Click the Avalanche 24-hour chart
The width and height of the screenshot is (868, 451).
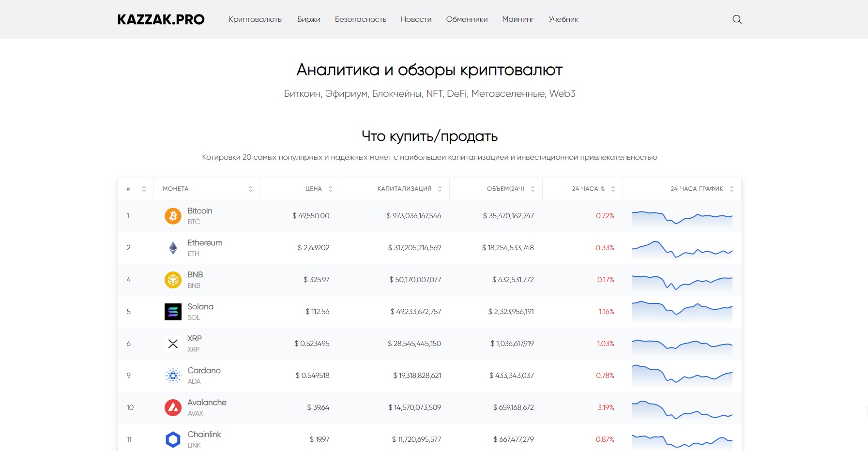click(x=682, y=410)
